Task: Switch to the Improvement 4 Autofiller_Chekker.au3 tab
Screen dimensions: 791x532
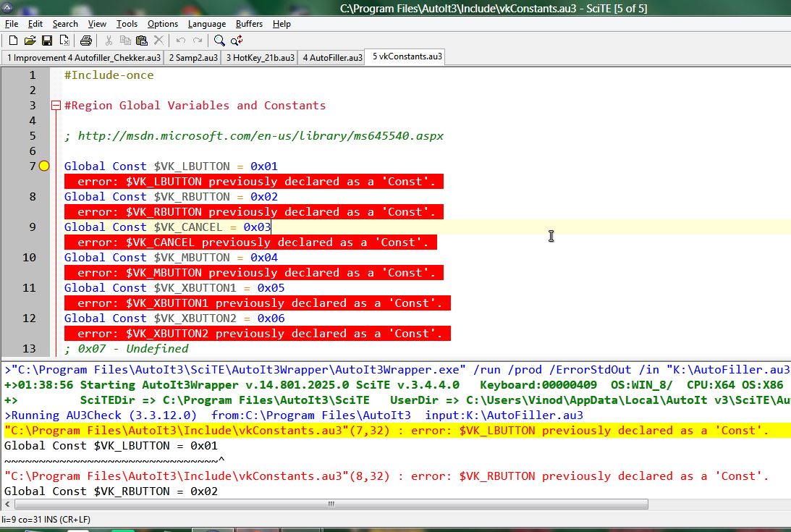Action: coord(83,57)
